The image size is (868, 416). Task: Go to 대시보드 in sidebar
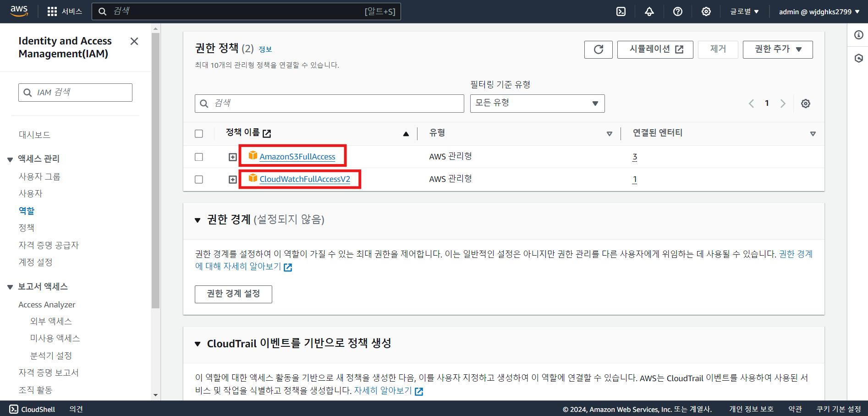pyautogui.click(x=34, y=135)
